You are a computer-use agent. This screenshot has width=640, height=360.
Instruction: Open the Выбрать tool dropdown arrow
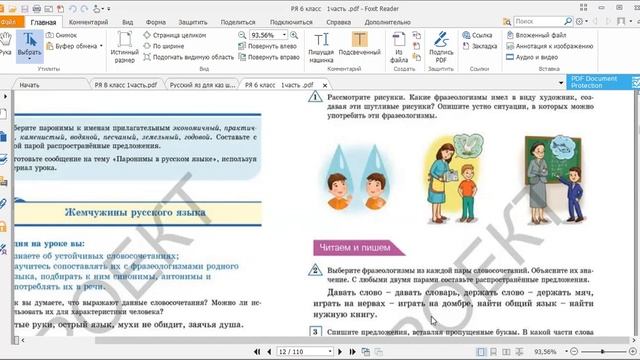29,60
